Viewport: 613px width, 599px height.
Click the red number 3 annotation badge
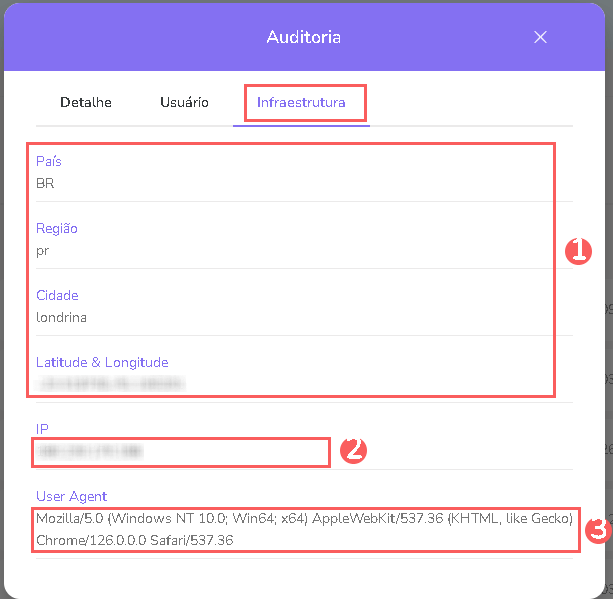click(597, 530)
